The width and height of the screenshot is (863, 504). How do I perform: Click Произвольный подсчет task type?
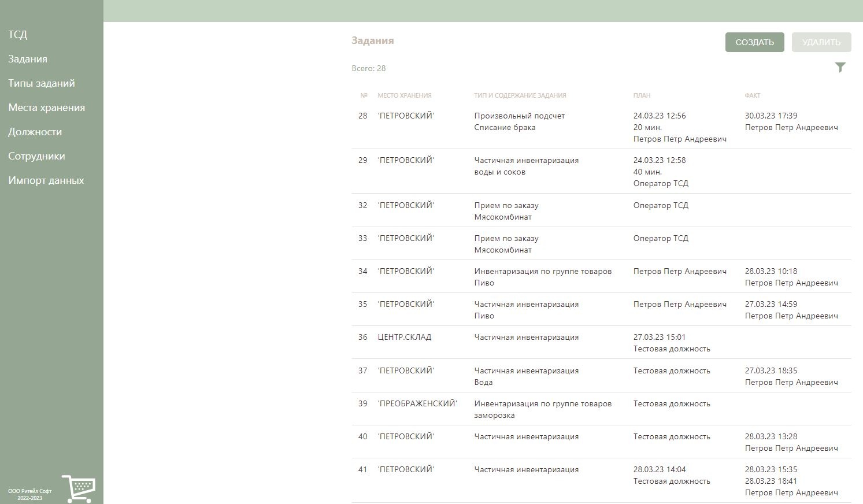520,116
